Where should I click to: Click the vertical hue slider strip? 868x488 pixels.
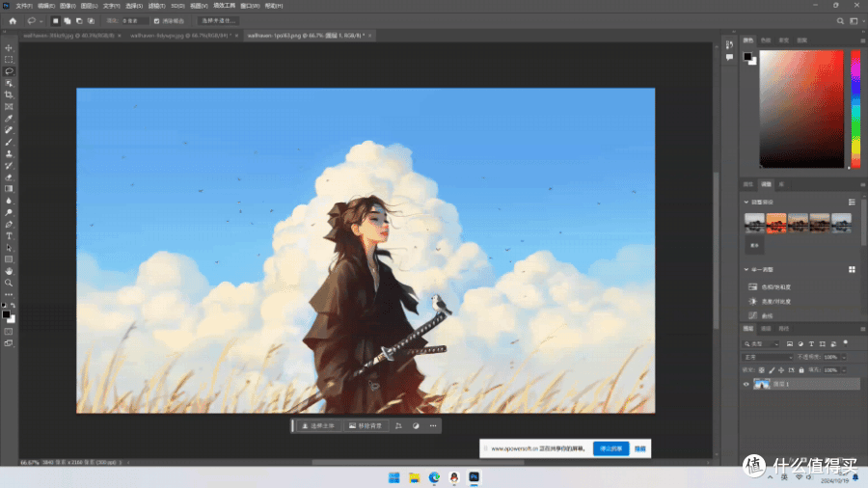855,109
